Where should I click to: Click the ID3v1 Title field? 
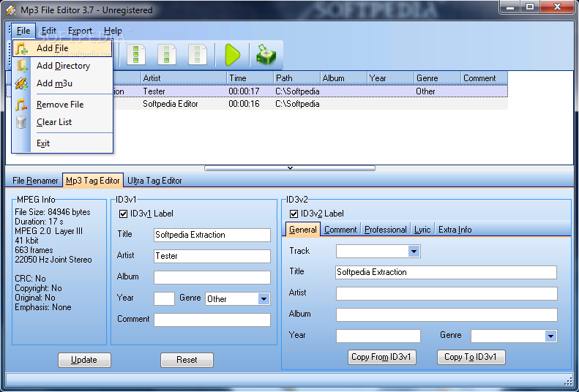212,235
